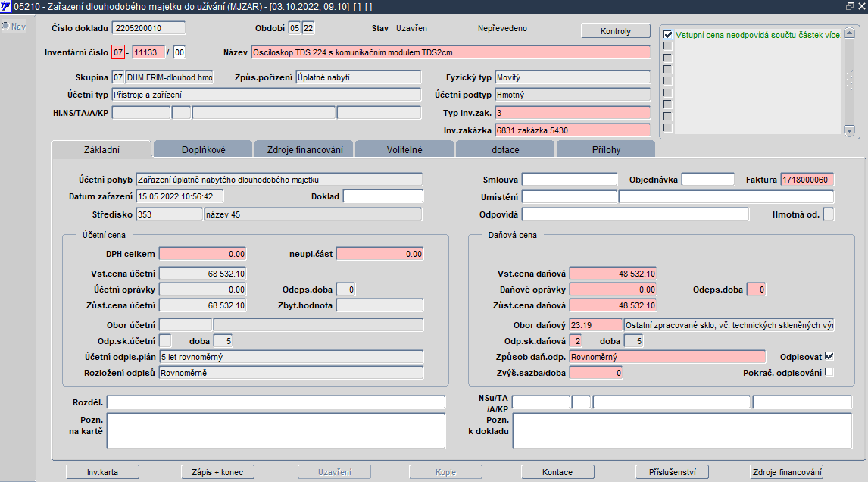Click Středisko field 353

point(170,214)
